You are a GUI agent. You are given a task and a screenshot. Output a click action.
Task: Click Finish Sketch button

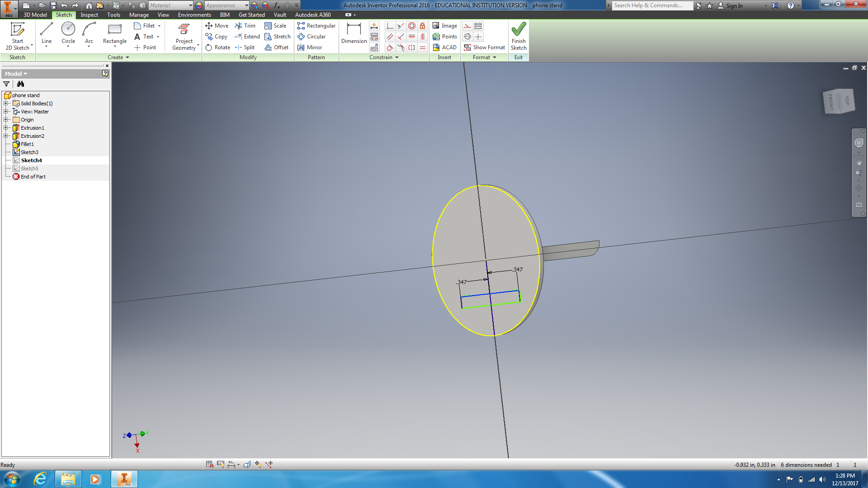click(x=519, y=36)
